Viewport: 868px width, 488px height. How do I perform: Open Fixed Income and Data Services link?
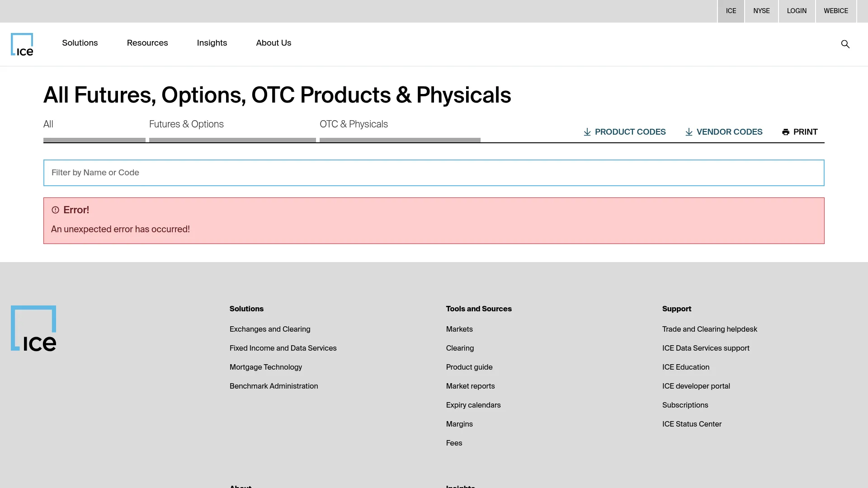tap(283, 348)
